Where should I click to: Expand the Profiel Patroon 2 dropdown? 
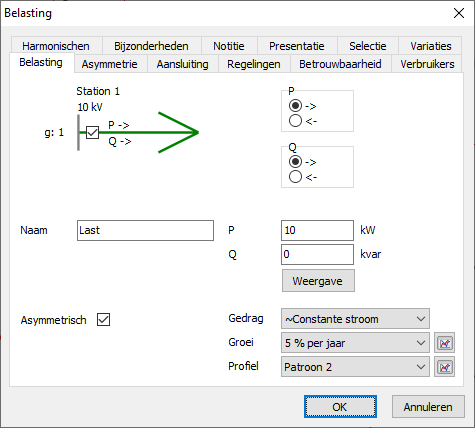click(x=355, y=367)
